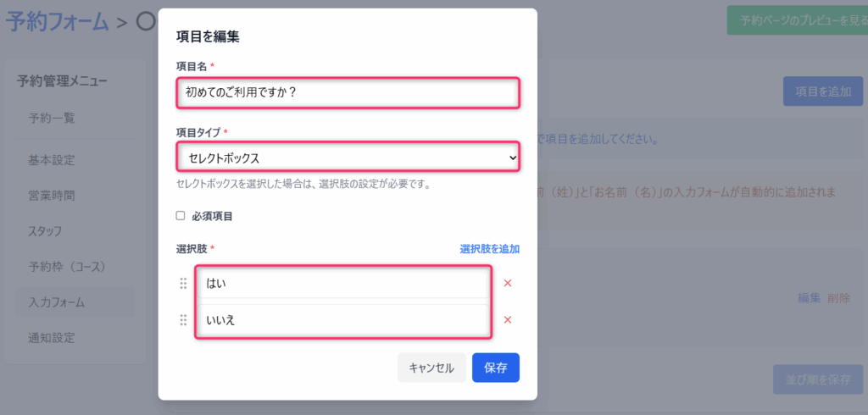Open the 項目タイプ select box dropdown
This screenshot has height=415, width=868.
click(x=348, y=158)
